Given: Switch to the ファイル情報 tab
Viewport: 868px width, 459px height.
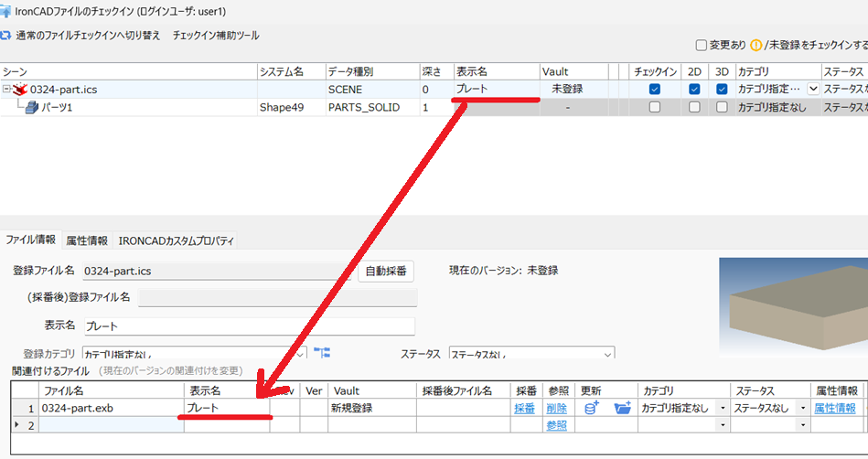Looking at the screenshot, I should 30,240.
